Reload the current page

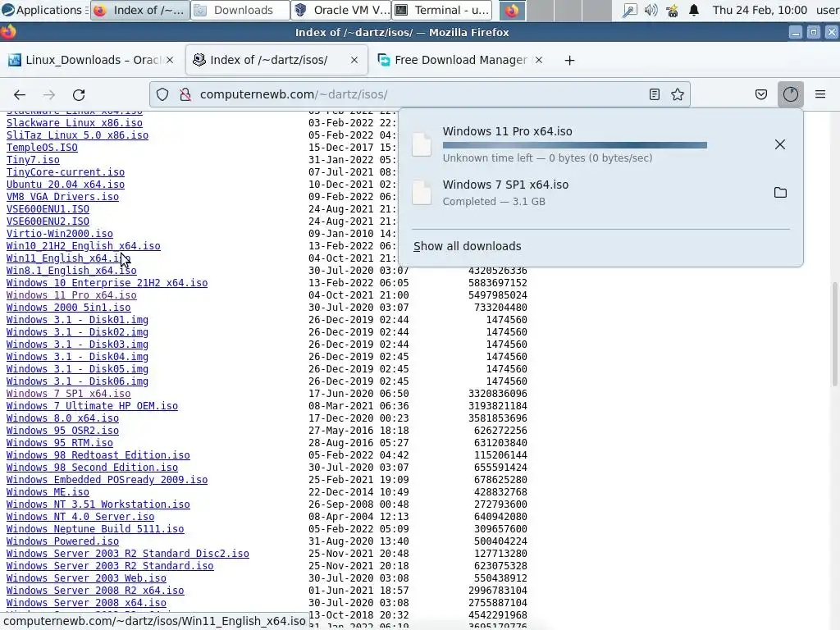79,95
